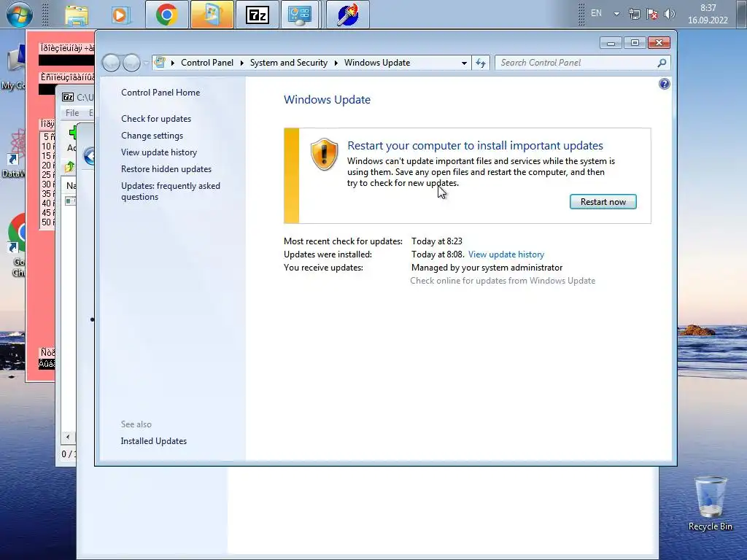Open the Recycle Bin desktop icon
The image size is (747, 560).
pos(710,504)
